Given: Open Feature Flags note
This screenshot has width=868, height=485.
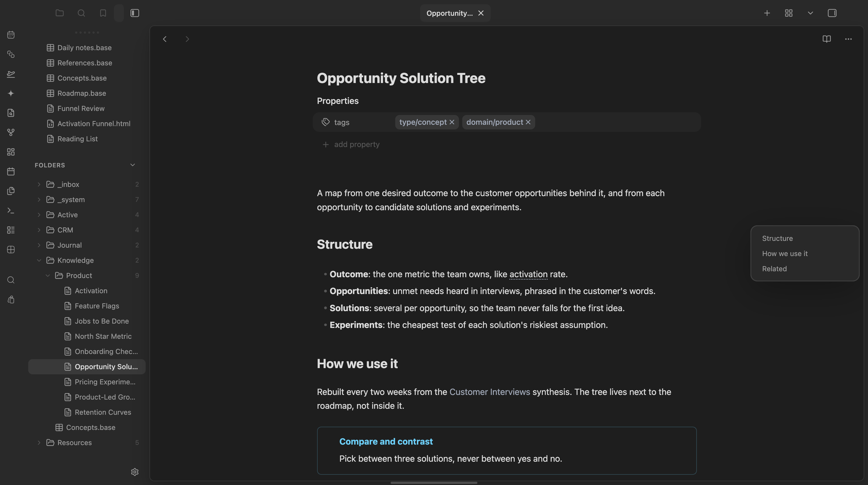Looking at the screenshot, I should 87,306.
